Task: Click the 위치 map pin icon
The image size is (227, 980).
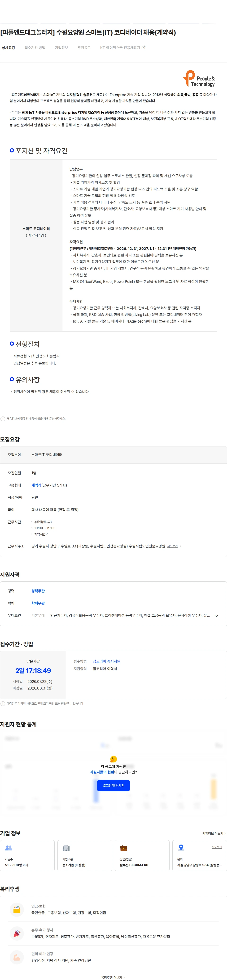Action: click(181, 848)
